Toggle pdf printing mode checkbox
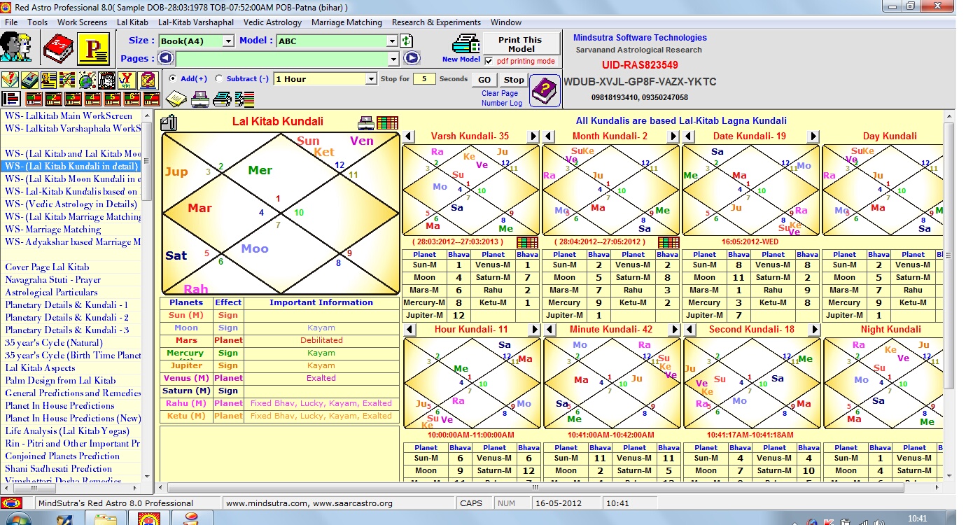 pyautogui.click(x=489, y=61)
